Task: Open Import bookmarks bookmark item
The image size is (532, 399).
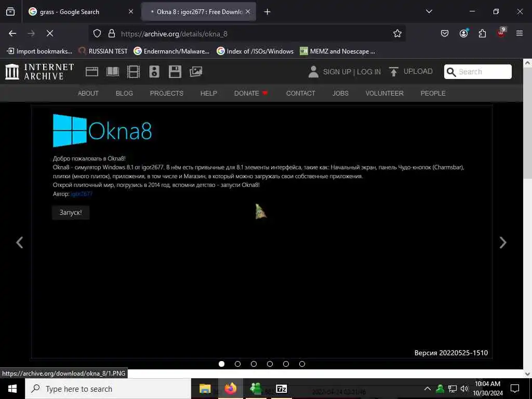Action: (39, 51)
